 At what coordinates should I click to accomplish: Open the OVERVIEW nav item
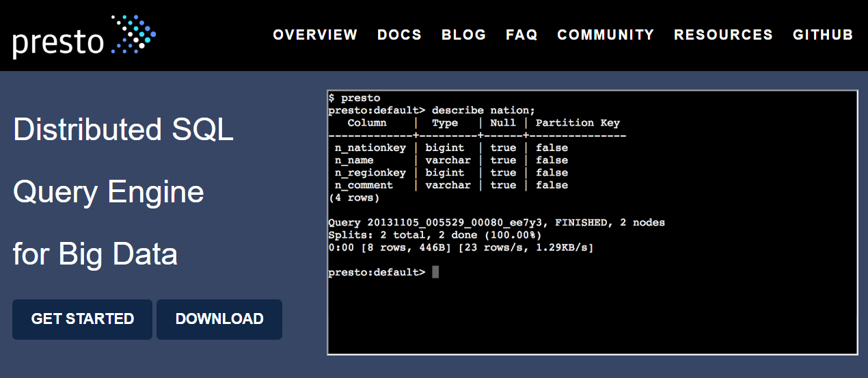coord(315,35)
